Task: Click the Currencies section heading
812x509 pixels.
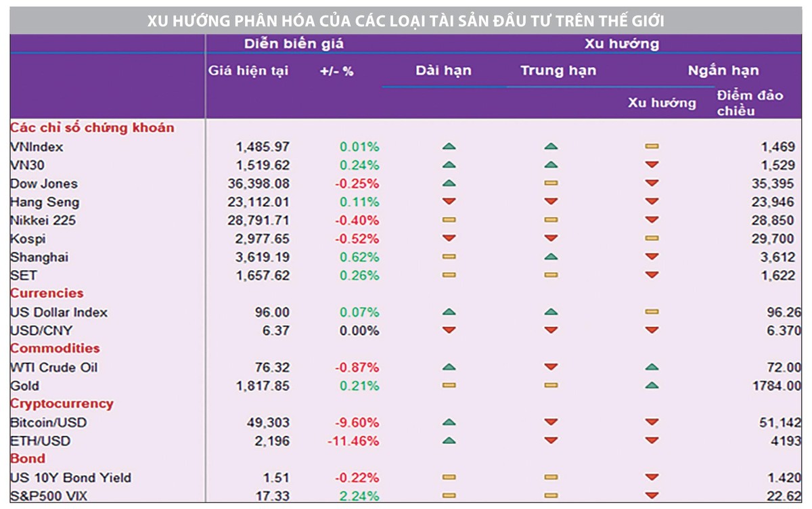Action: 47,293
